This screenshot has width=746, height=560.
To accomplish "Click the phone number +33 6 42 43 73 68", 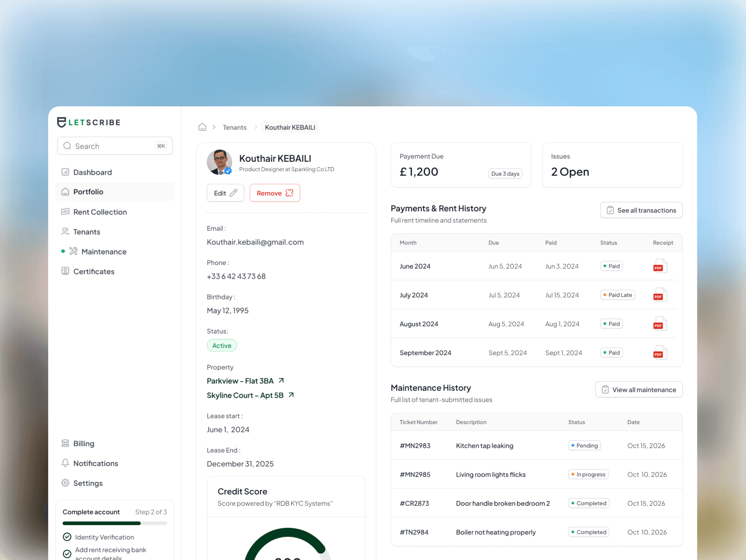I will pos(236,276).
